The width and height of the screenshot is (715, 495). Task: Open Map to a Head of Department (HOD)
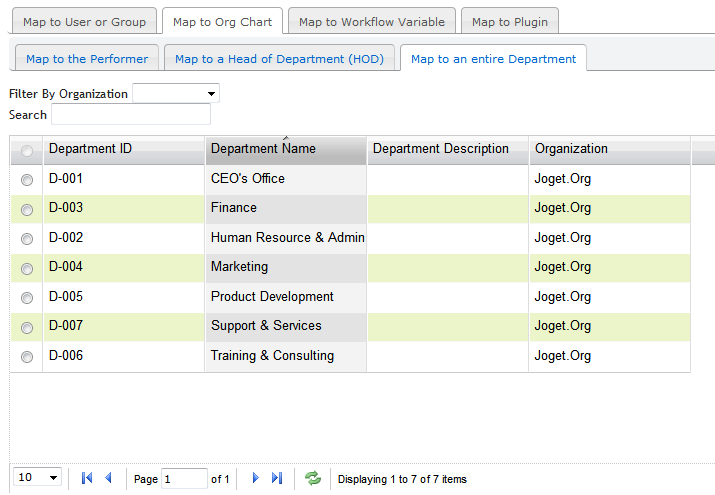click(279, 59)
